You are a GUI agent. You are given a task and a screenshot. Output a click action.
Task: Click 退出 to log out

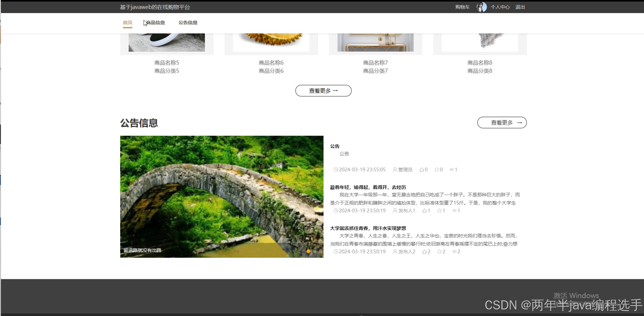(x=520, y=7)
